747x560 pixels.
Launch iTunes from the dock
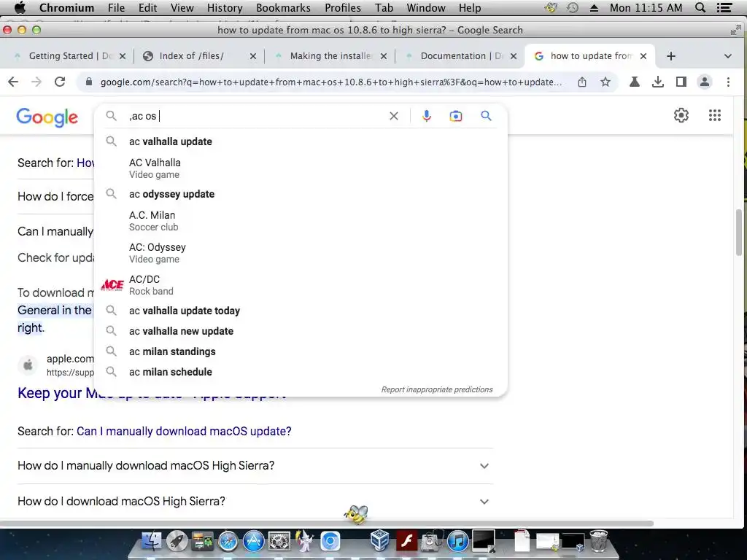458,541
